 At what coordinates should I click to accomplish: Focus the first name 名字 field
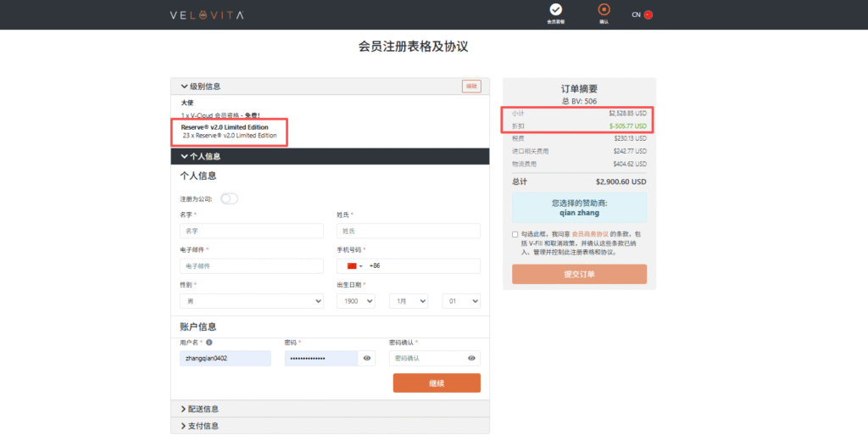point(252,231)
